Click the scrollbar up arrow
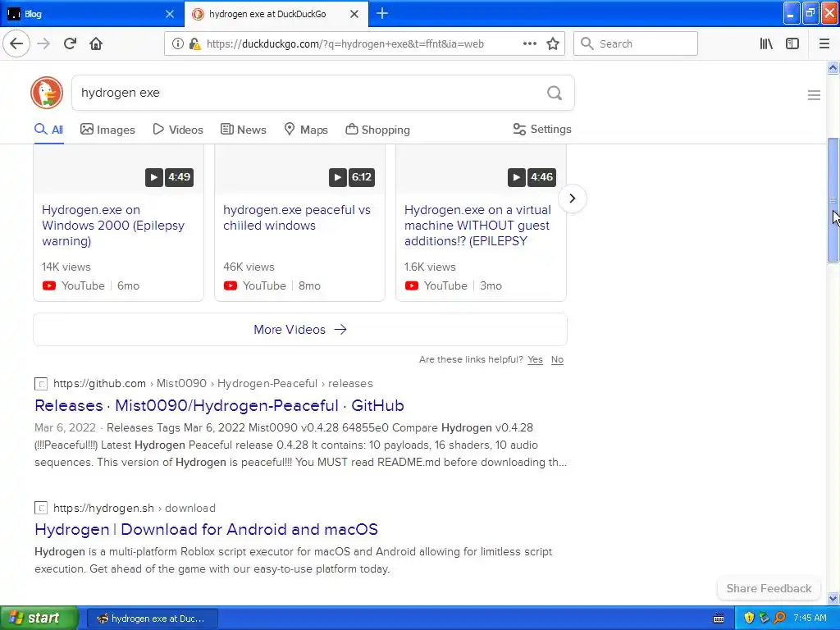 (833, 67)
